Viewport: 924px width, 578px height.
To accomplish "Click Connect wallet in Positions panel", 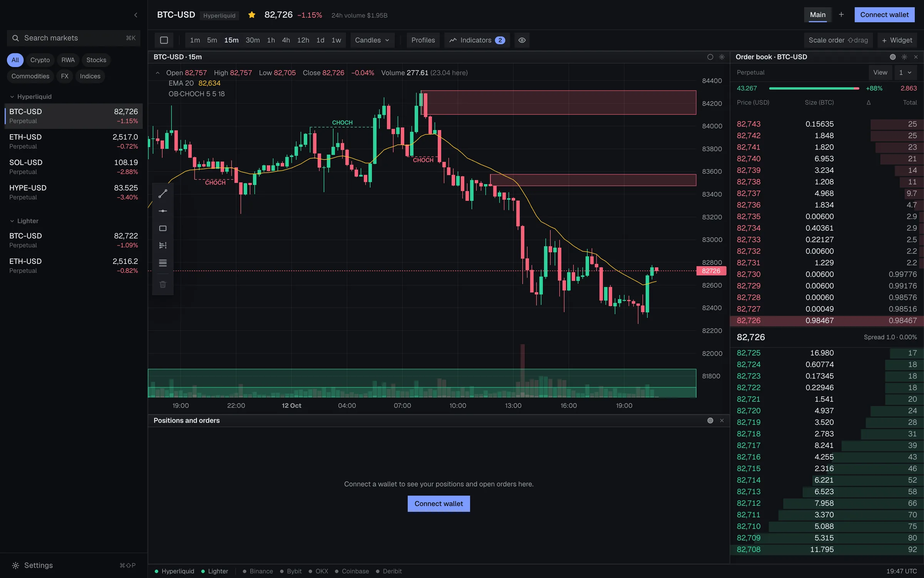I will pyautogui.click(x=439, y=504).
